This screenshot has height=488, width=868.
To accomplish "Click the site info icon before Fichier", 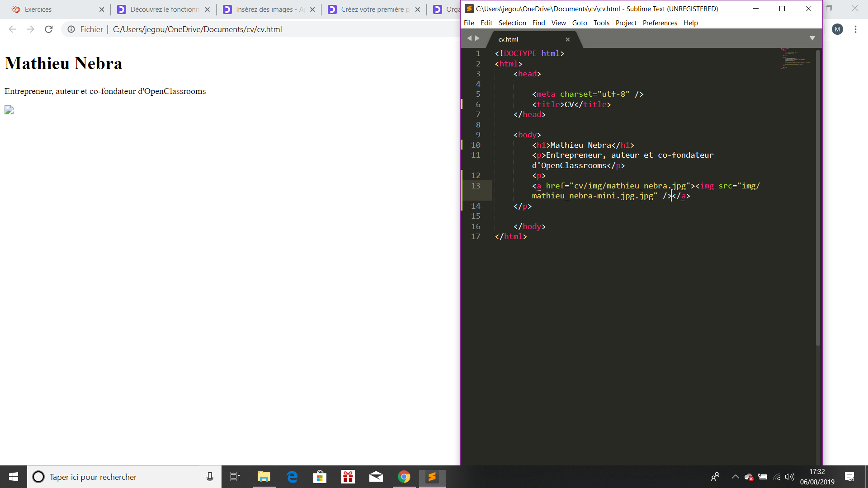I will [x=71, y=29].
